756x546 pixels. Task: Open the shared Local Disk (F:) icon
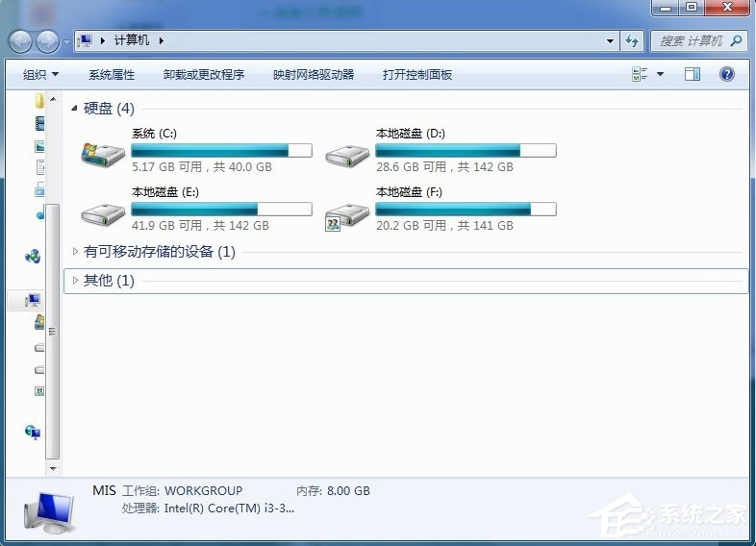(x=347, y=217)
